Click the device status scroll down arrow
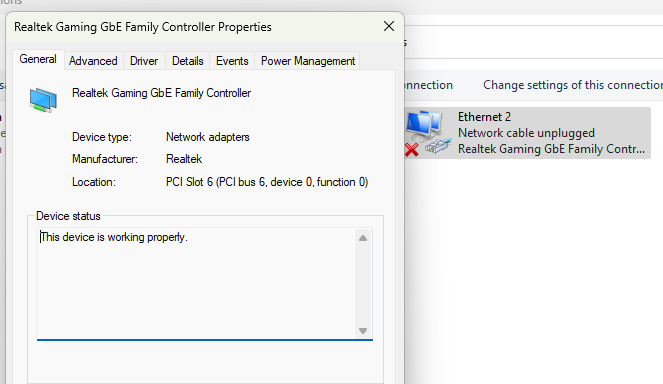 (363, 331)
